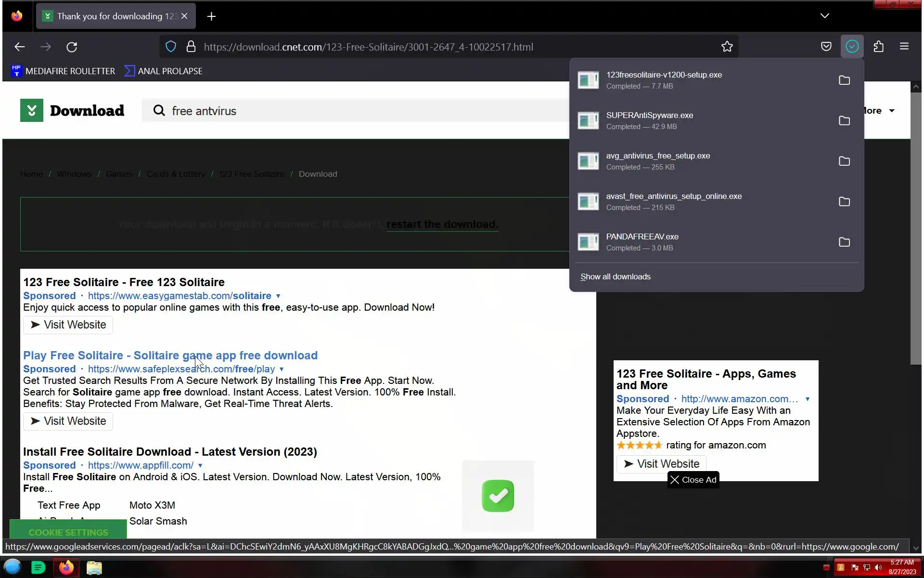Open the Extensions puzzle icon
This screenshot has height=578, width=924.
point(878,47)
